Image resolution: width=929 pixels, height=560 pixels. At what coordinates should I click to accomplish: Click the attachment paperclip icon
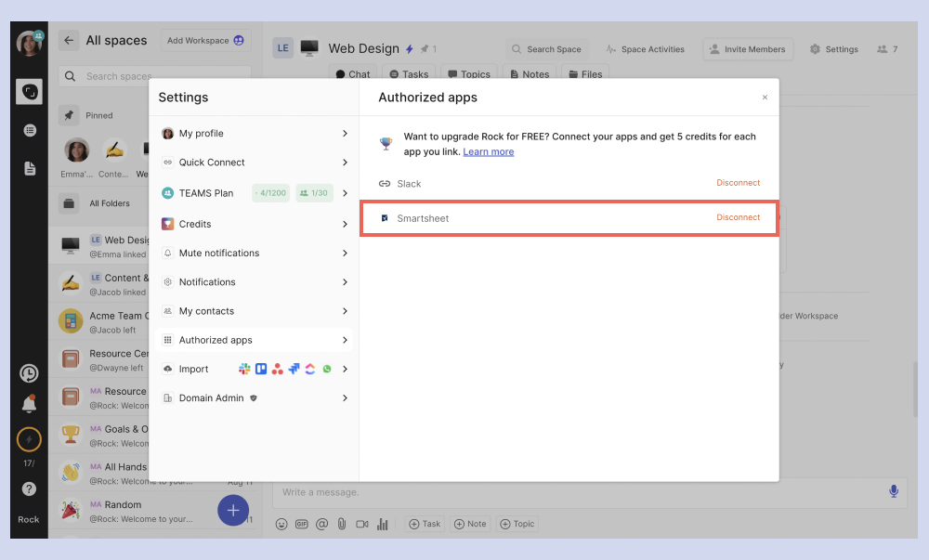point(342,524)
